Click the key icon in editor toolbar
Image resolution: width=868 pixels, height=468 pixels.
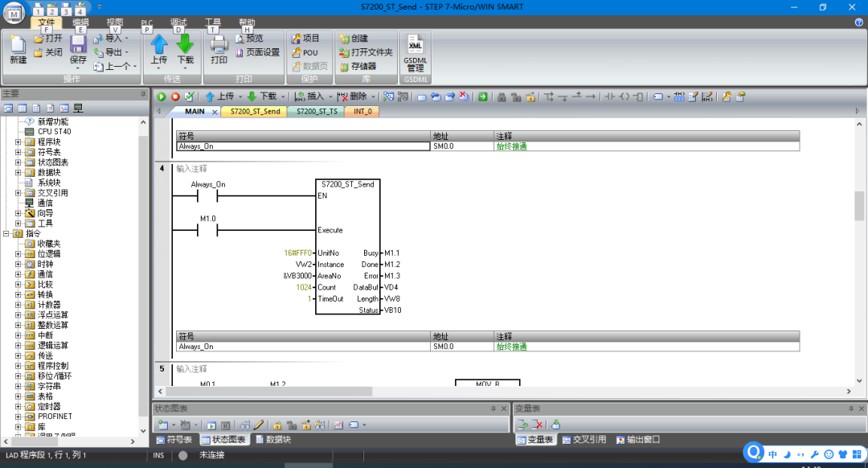click(727, 96)
